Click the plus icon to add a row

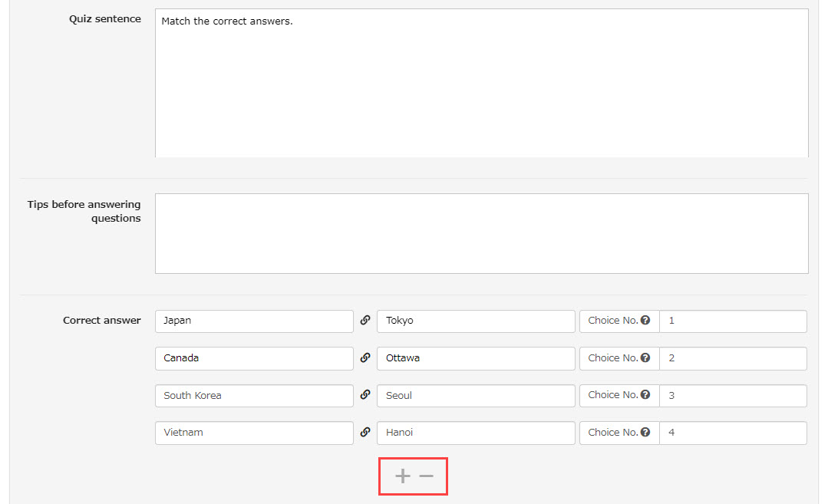[x=402, y=476]
